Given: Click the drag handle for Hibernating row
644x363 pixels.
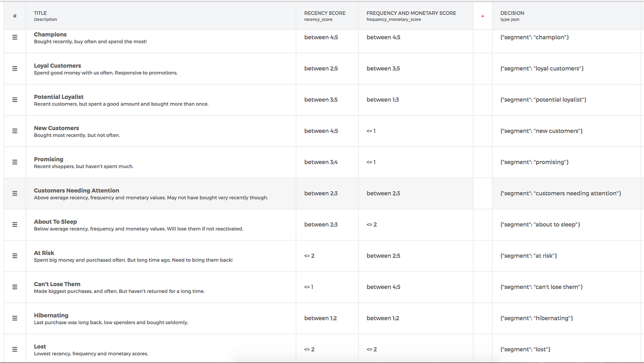Looking at the screenshot, I should [15, 318].
